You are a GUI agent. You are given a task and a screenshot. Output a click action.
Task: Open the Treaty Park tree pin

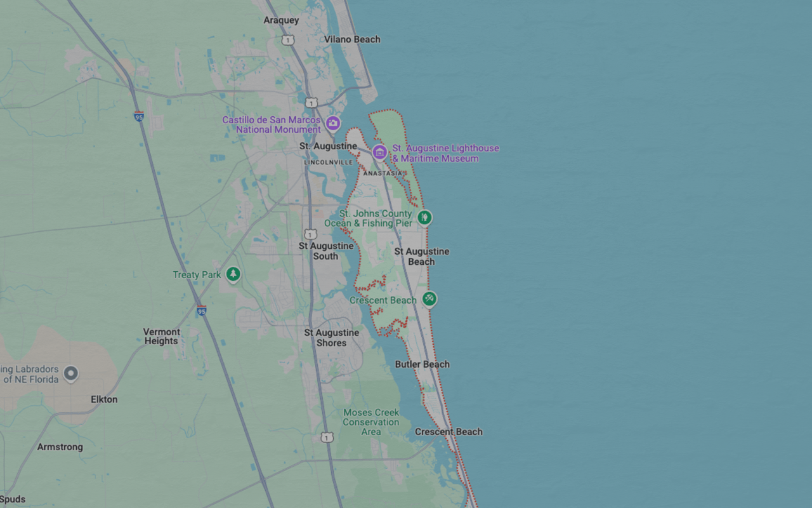pyautogui.click(x=233, y=274)
